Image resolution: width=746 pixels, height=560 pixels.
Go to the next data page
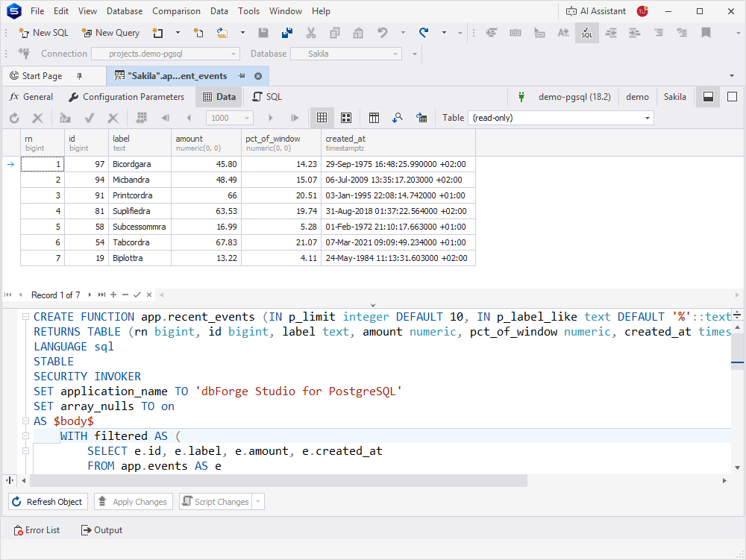click(x=271, y=118)
